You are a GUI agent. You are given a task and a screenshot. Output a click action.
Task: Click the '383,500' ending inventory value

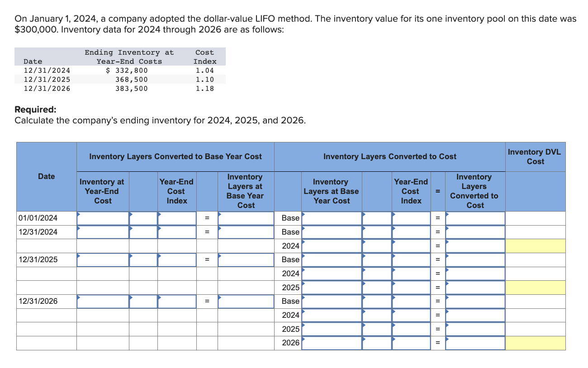[132, 88]
